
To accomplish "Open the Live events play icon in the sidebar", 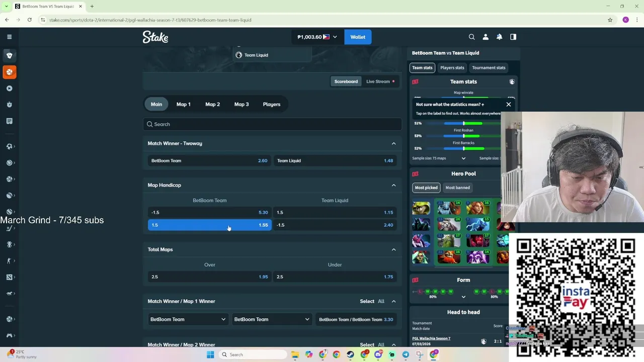I will (x=9, y=88).
